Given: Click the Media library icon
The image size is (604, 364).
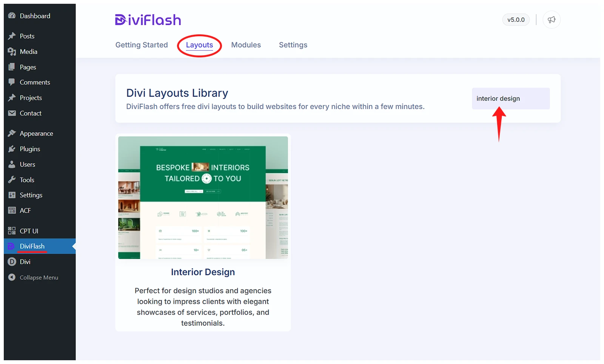Looking at the screenshot, I should tap(12, 52).
